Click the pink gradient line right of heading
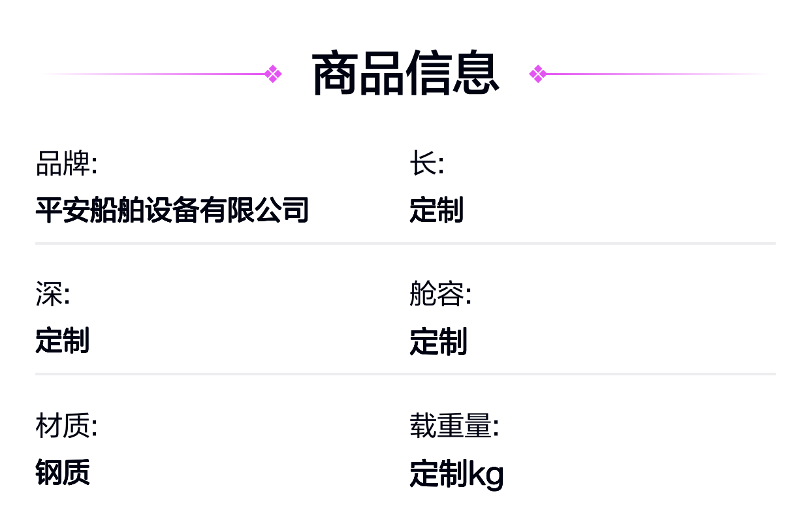The height and width of the screenshot is (532, 811). pyautogui.click(x=653, y=74)
